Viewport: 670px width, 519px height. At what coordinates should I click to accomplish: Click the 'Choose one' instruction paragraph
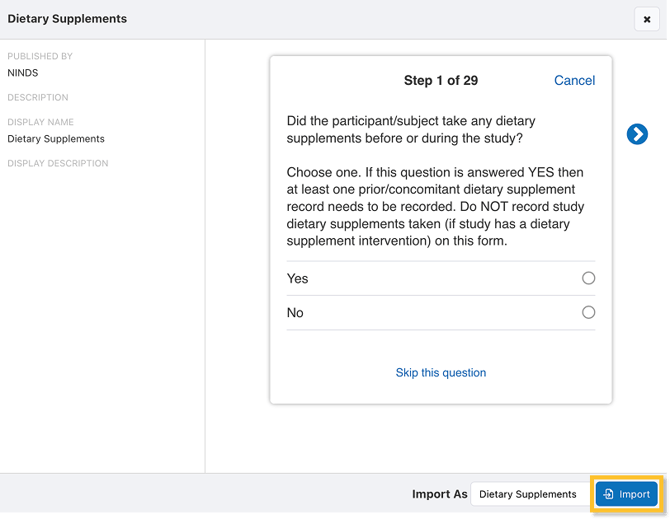[x=435, y=206]
